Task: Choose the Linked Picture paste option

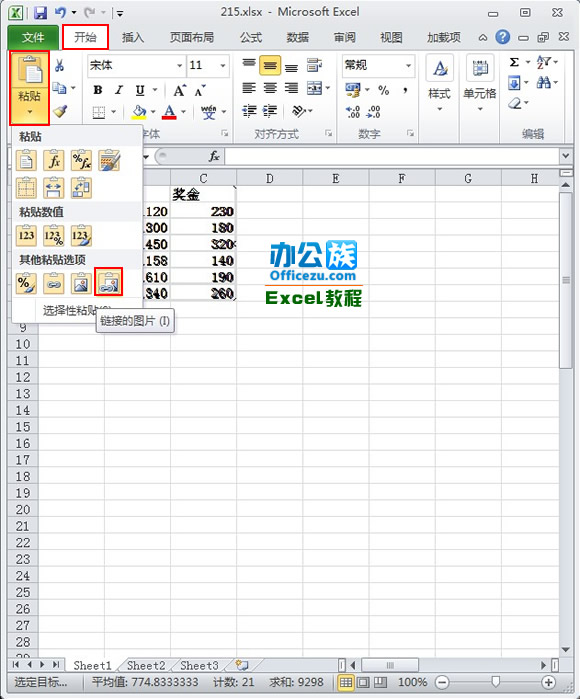Action: point(109,282)
